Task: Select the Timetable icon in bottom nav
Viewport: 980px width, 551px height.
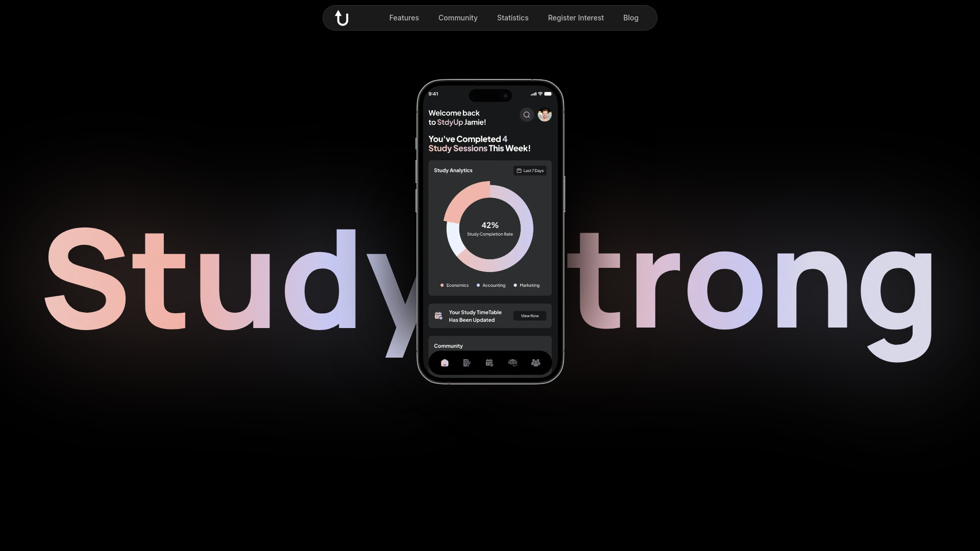Action: tap(489, 363)
